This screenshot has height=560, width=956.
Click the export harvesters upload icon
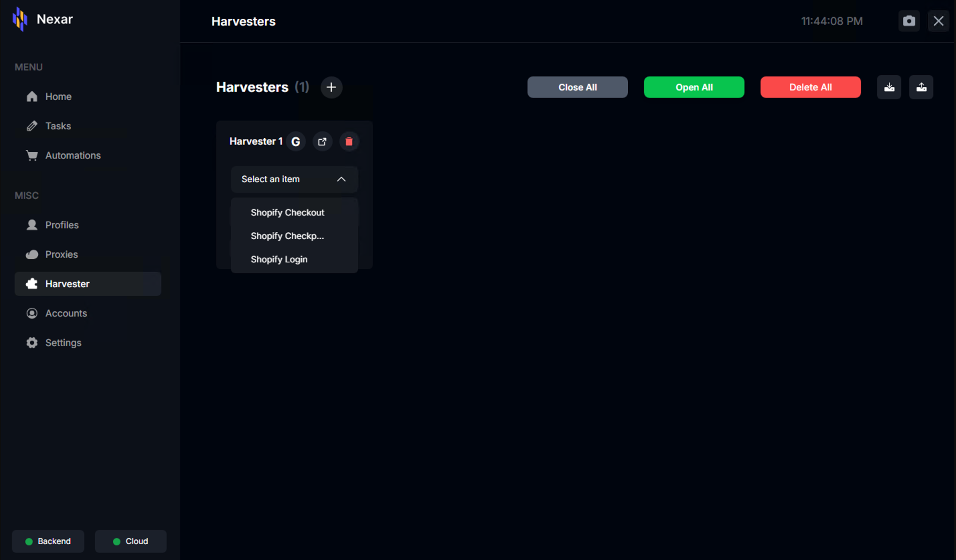pos(921,87)
